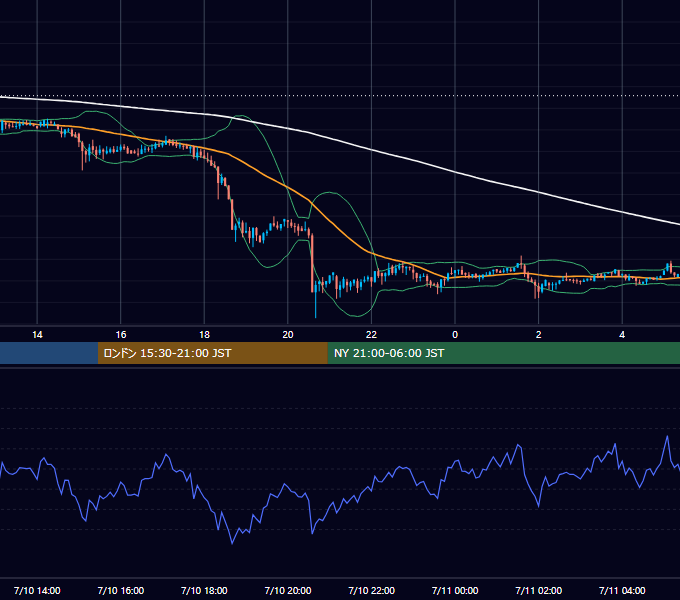Click the 7/11 00:00 label on oscillator axis
The image size is (680, 600).
[455, 590]
